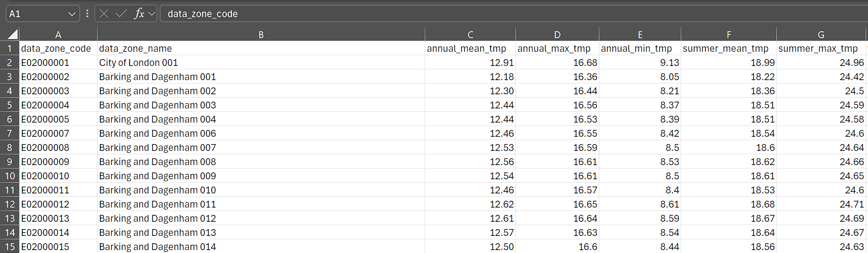868x253 pixels.
Task: Click the formula bar text data_zone_code
Action: [203, 14]
